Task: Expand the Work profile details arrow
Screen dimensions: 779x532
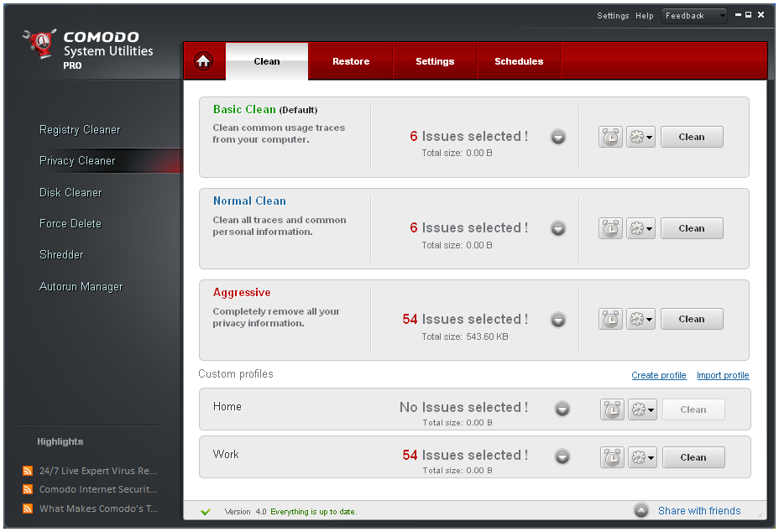Action: [x=562, y=456]
